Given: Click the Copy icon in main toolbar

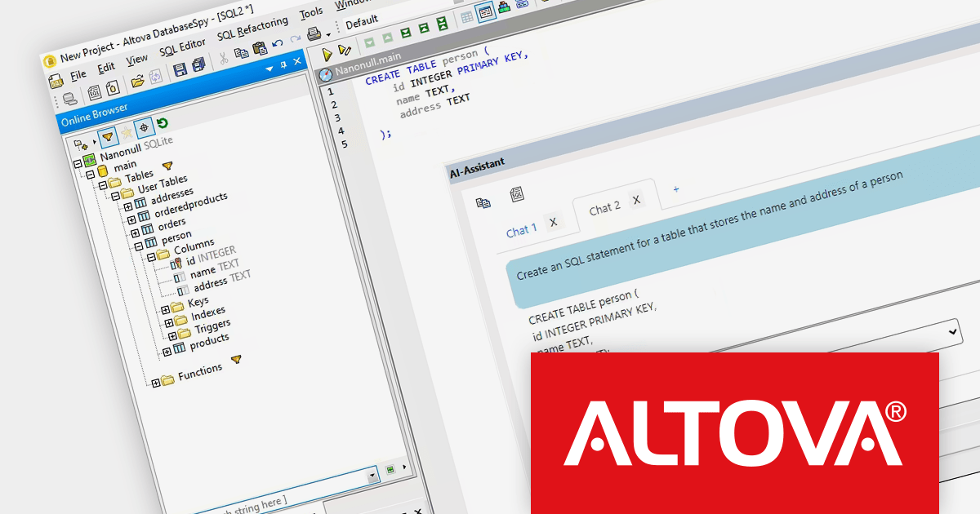Looking at the screenshot, I should tap(242, 54).
